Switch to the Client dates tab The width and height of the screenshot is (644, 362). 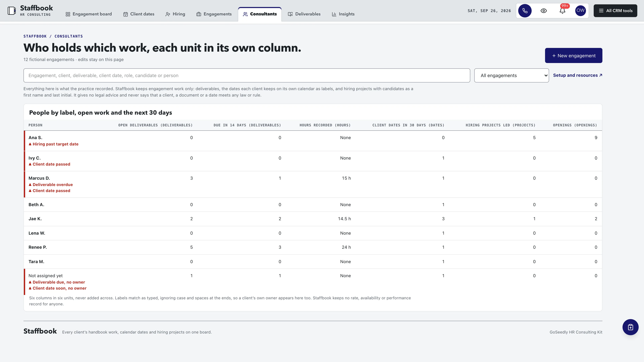139,14
